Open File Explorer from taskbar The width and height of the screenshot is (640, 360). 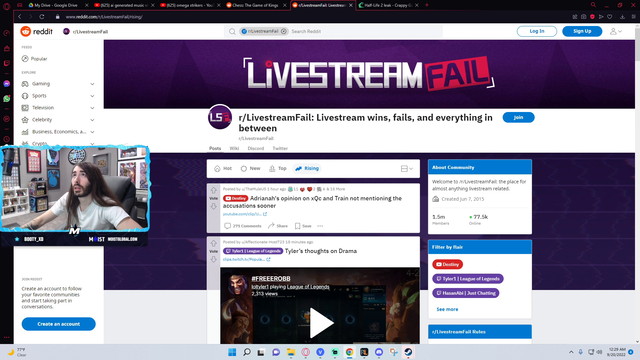pyautogui.click(x=291, y=352)
